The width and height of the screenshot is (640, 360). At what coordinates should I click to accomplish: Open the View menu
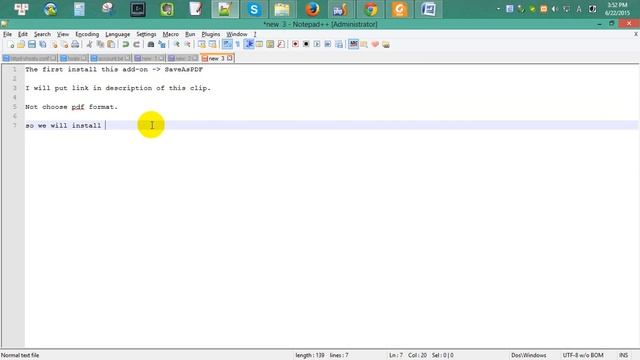[x=62, y=34]
